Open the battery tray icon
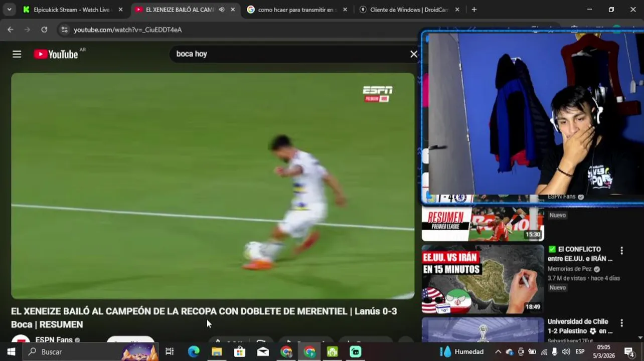The width and height of the screenshot is (644, 361). 532,352
